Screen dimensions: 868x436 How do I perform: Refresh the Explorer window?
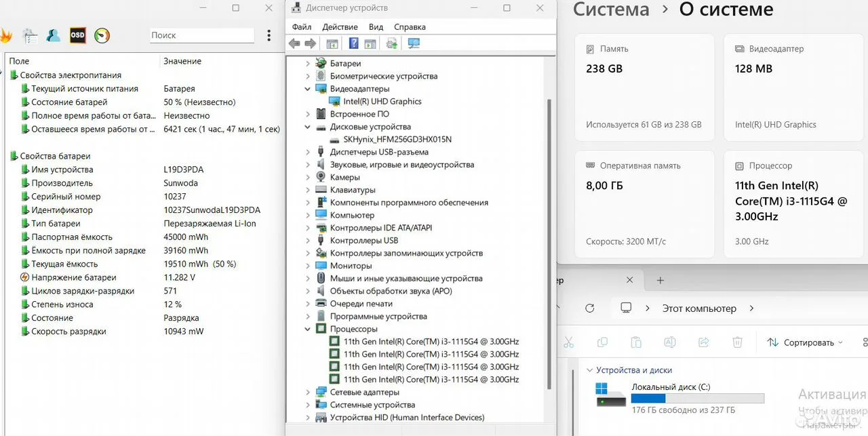[x=590, y=309]
